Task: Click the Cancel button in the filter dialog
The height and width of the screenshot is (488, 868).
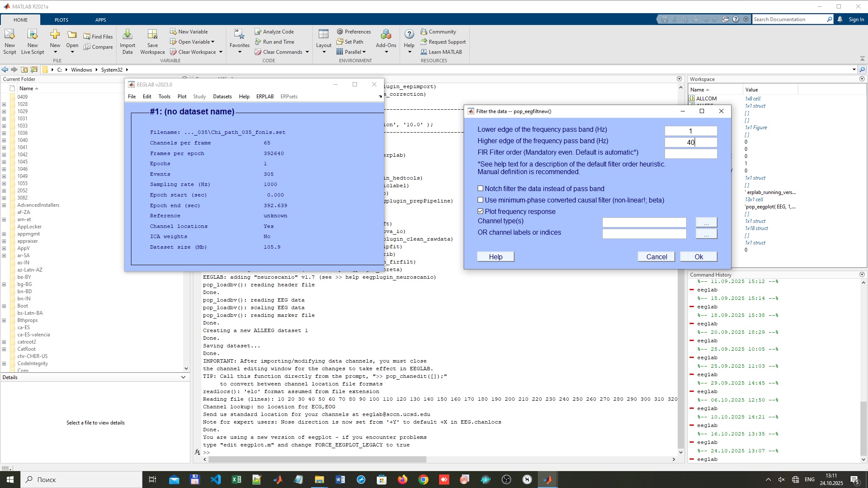Action: tap(656, 257)
